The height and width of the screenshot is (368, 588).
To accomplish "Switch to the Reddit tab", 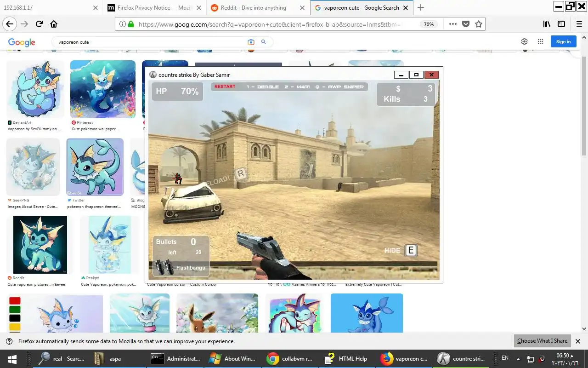I will pos(258,8).
